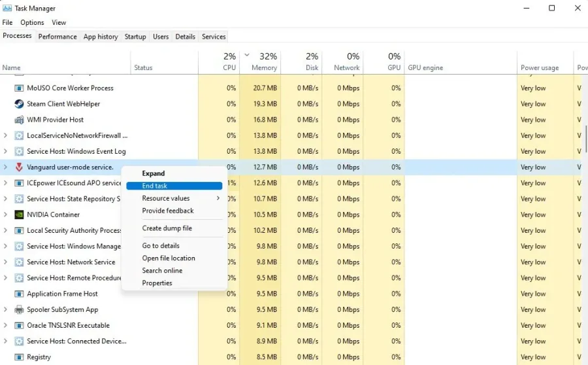Sort processes by CPU column
The width and height of the screenshot is (588, 365).
pyautogui.click(x=219, y=62)
